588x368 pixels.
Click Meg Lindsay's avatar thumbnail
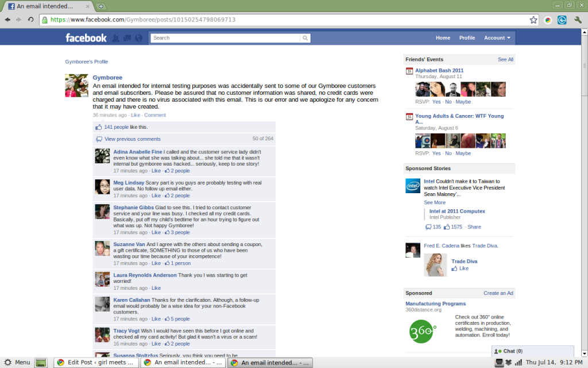[102, 187]
